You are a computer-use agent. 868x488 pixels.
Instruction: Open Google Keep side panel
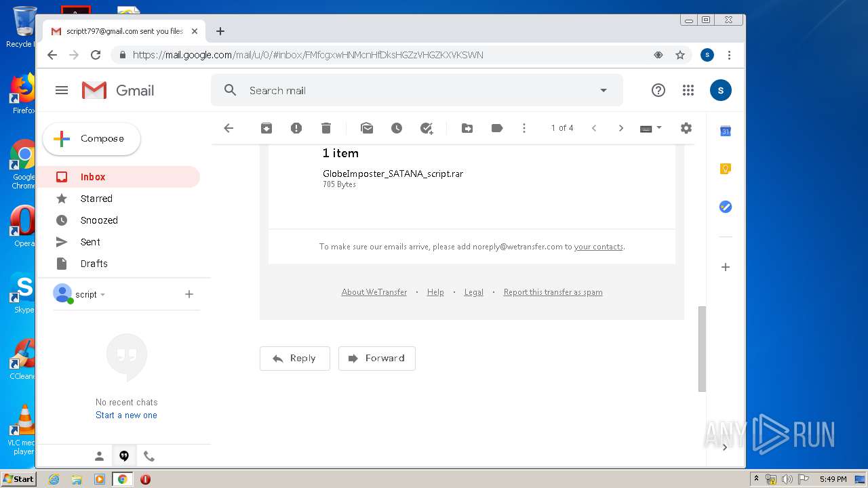(726, 169)
